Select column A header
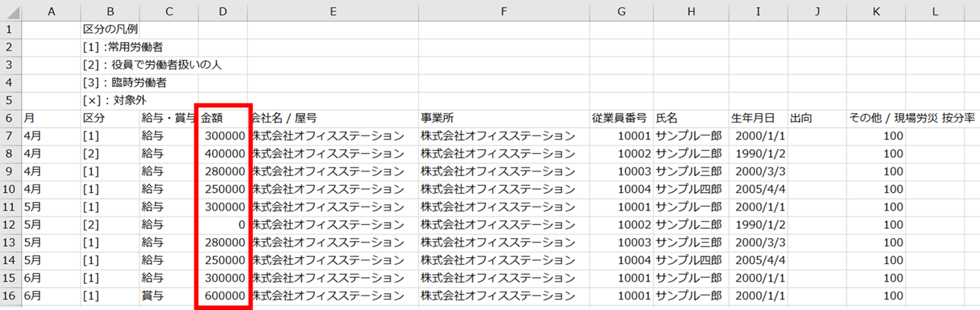Viewport: 980px width, 310px height. pos(51,11)
